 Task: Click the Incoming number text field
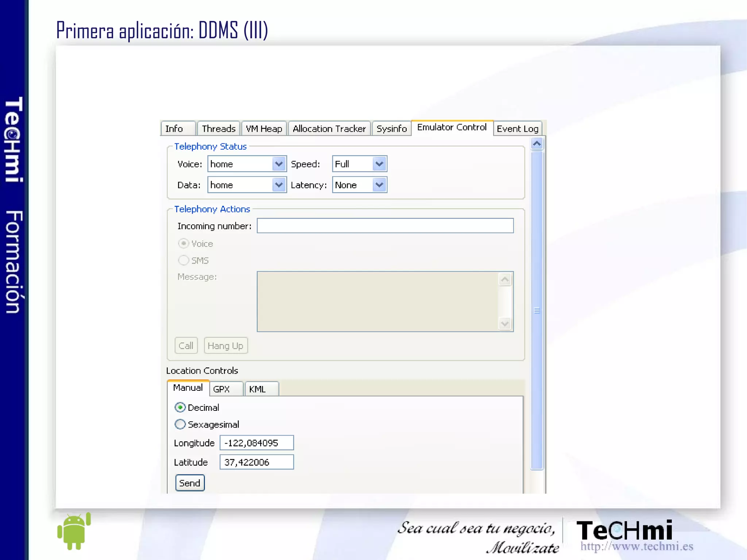(x=385, y=226)
